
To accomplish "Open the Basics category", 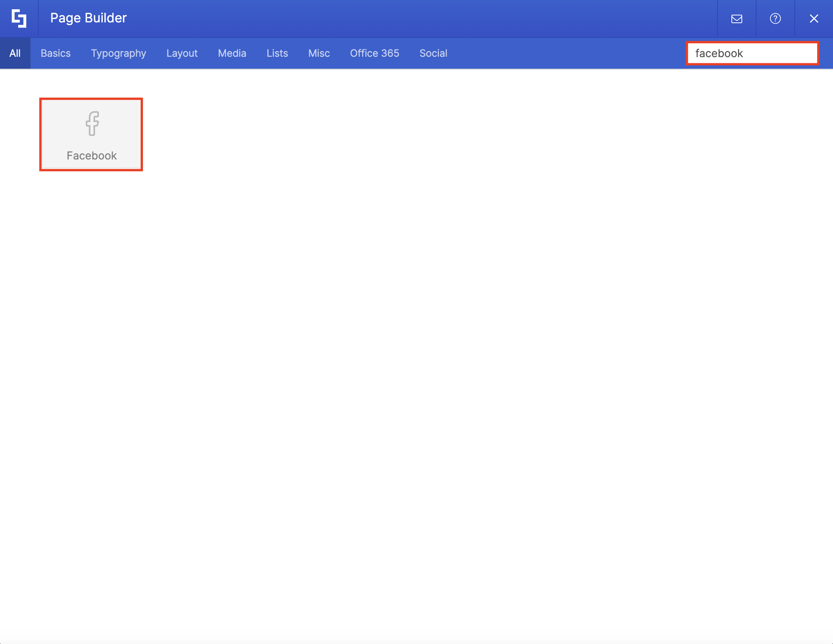I will [x=56, y=53].
